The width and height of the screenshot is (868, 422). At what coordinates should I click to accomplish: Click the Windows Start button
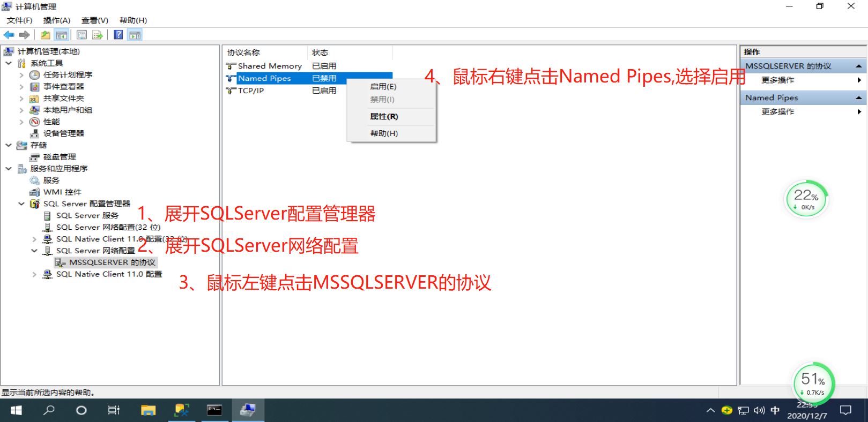point(16,410)
